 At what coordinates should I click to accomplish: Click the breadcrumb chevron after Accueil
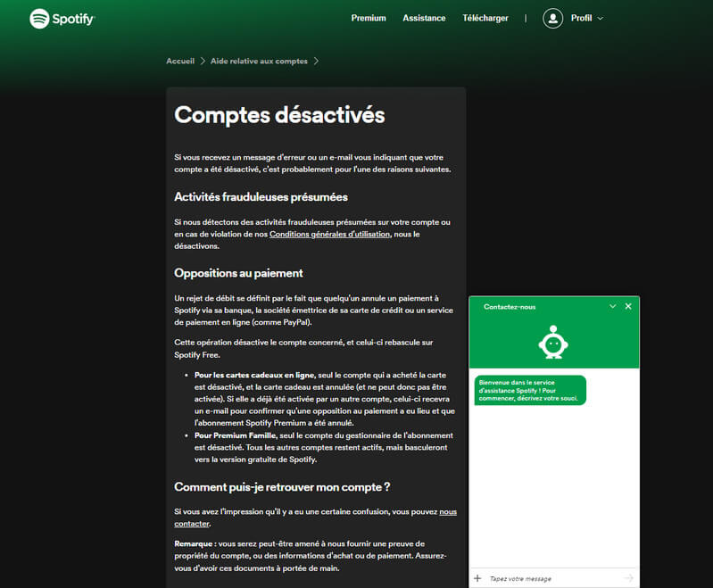pyautogui.click(x=203, y=62)
